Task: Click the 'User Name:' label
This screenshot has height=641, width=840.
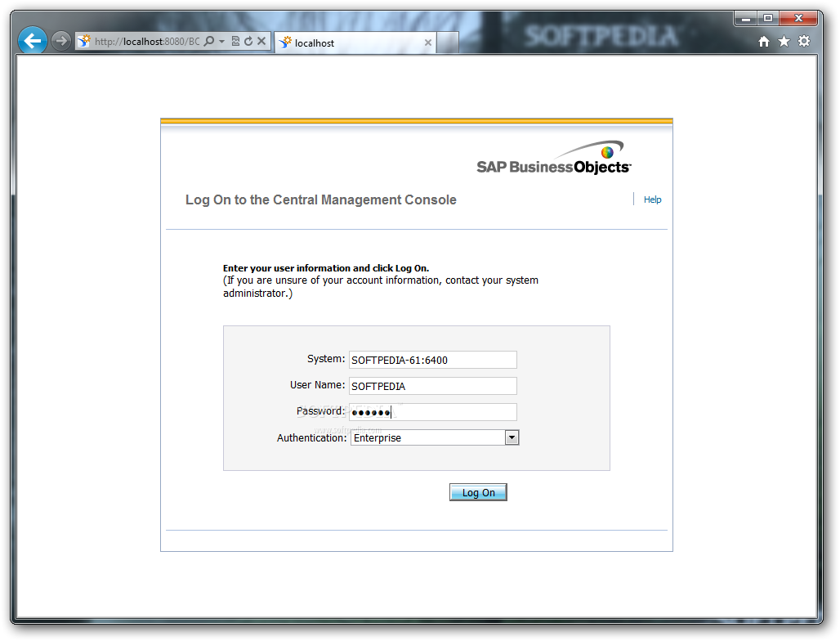Action: click(x=317, y=385)
